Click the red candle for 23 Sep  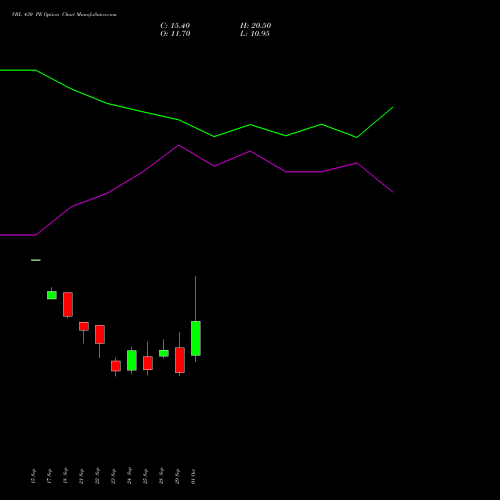click(x=116, y=366)
